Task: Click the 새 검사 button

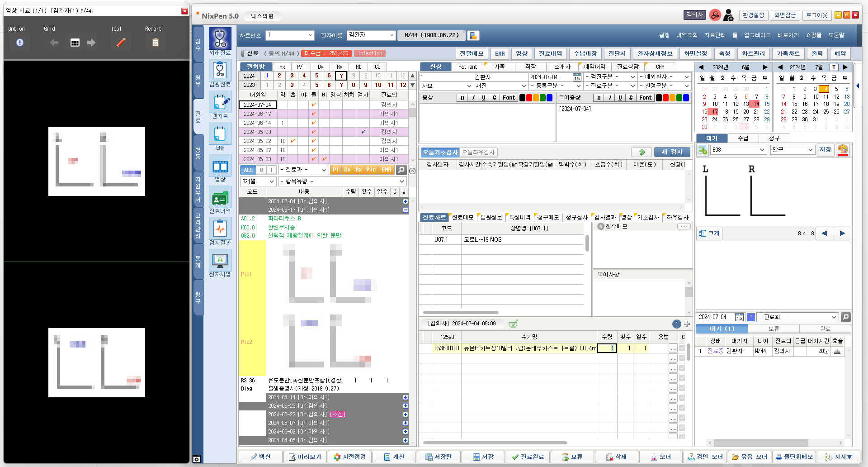Action: tap(672, 152)
